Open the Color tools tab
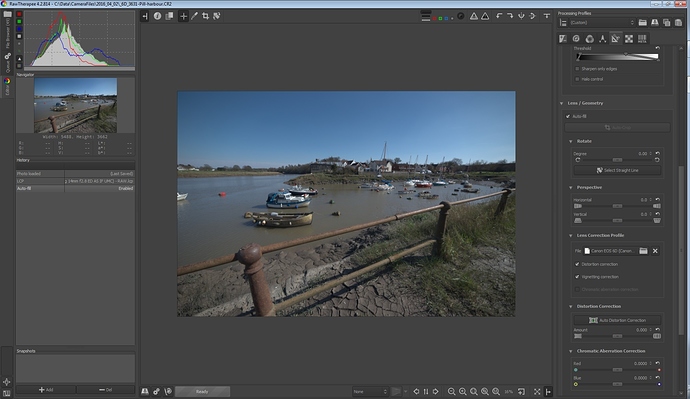Image resolution: width=690 pixels, height=399 pixels. click(589, 39)
